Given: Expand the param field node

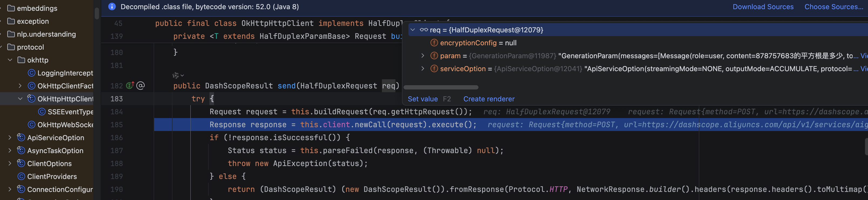Looking at the screenshot, I should 423,56.
